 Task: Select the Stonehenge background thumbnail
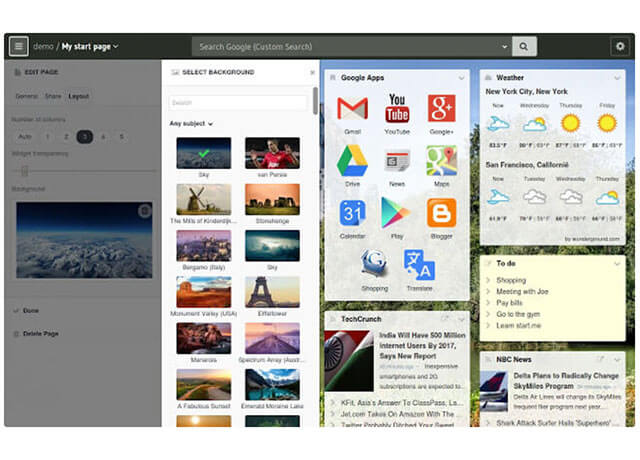pyautogui.click(x=271, y=199)
